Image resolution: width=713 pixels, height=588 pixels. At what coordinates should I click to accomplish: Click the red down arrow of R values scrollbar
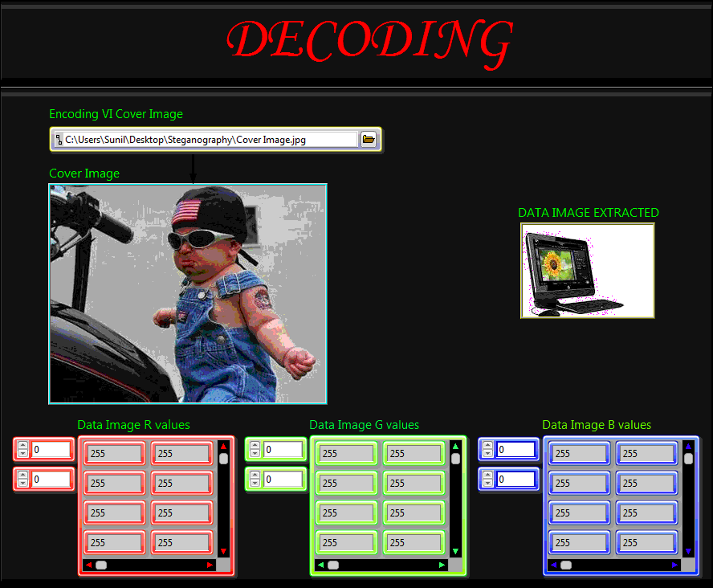point(223,552)
